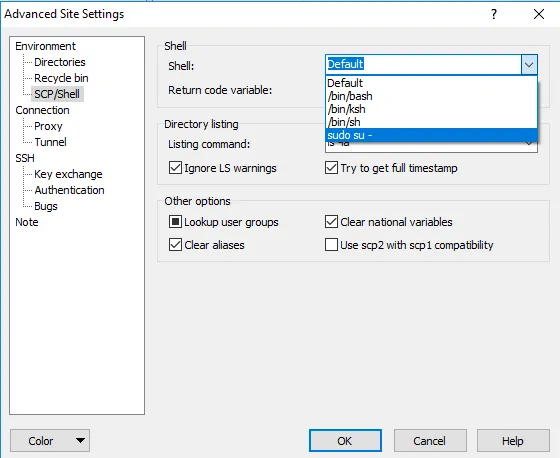Image resolution: width=560 pixels, height=458 pixels.
Task: Select Recycle bin tree item
Action: tap(61, 78)
